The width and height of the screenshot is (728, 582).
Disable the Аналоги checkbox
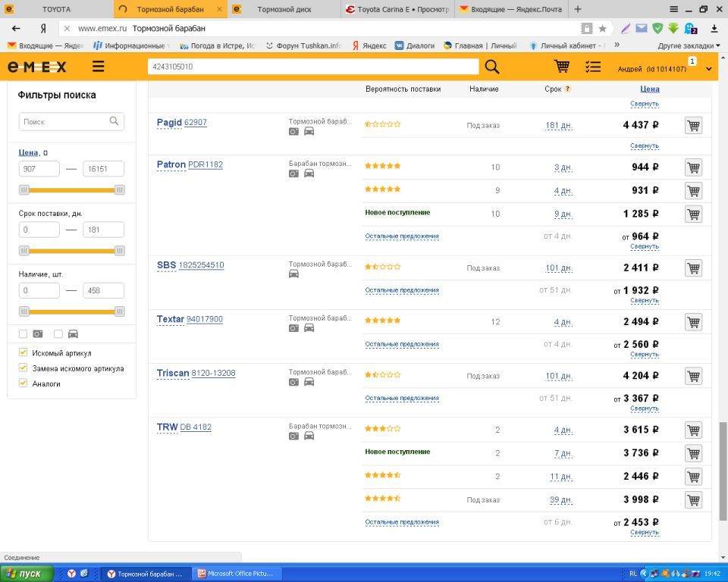[23, 383]
